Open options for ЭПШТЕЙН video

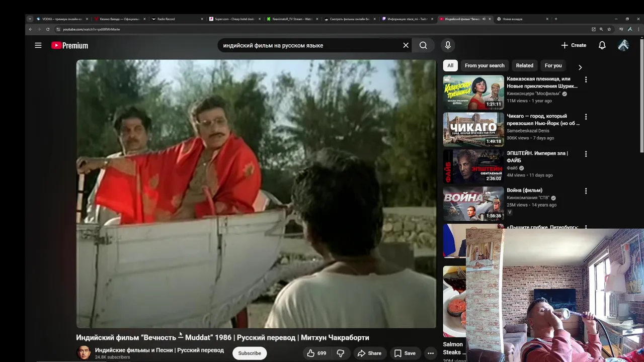tap(586, 154)
